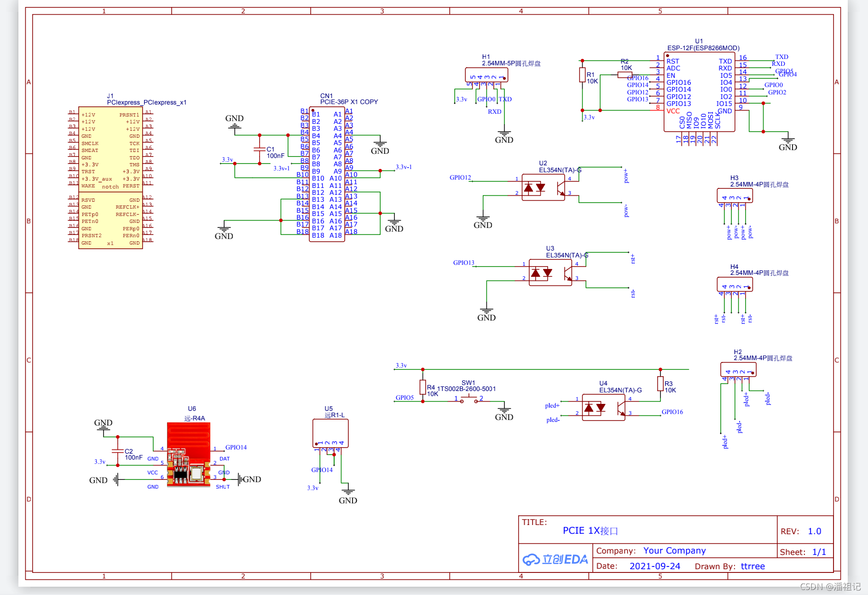Click the company name 'Your Company'

674,550
